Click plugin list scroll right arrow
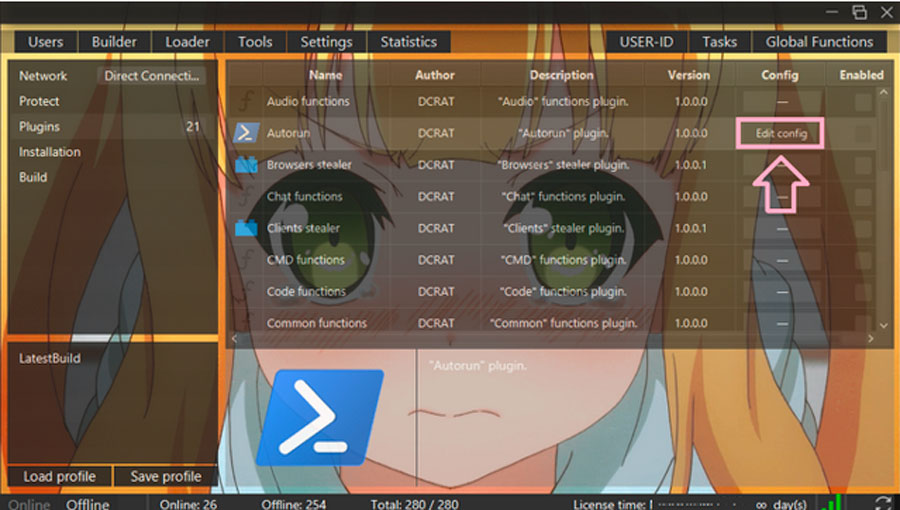The width and height of the screenshot is (900, 510). (871, 338)
